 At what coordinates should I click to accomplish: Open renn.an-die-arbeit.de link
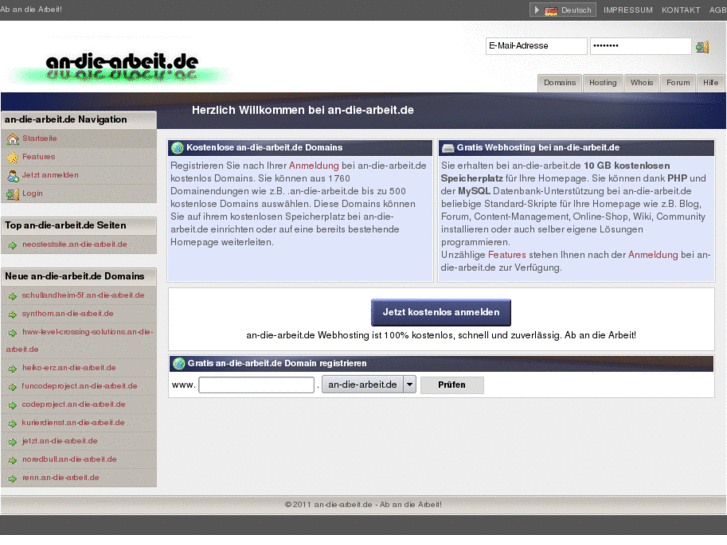(61, 478)
